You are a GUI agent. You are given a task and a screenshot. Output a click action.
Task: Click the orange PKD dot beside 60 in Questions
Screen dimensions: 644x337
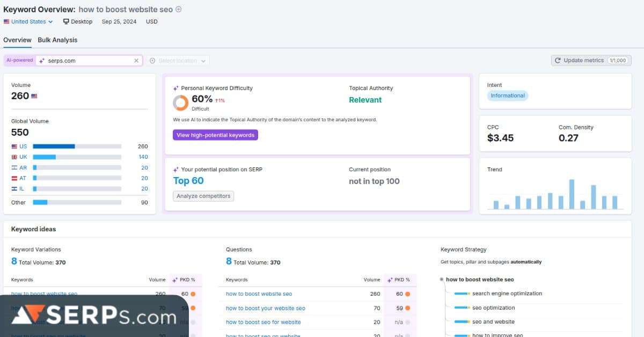pos(408,294)
